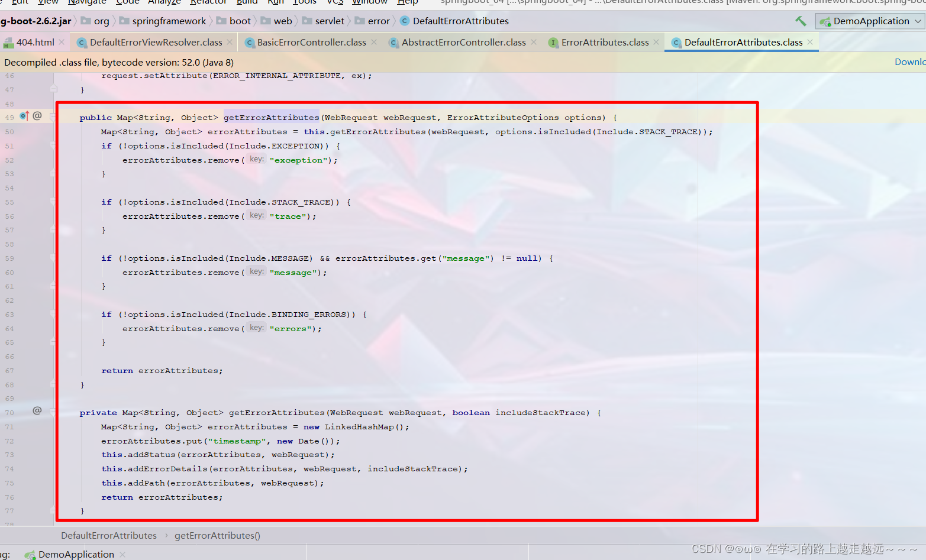Click the error package breadcrumb
This screenshot has width=926, height=560.
(x=372, y=21)
